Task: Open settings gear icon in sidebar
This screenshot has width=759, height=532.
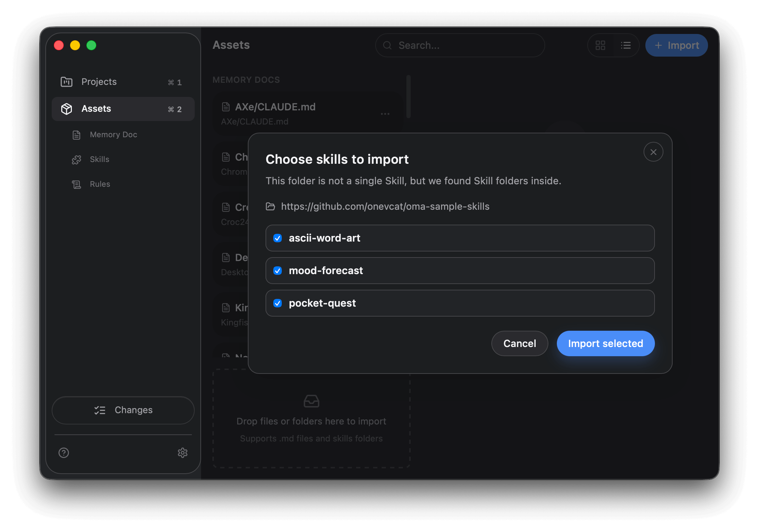Action: [x=183, y=453]
